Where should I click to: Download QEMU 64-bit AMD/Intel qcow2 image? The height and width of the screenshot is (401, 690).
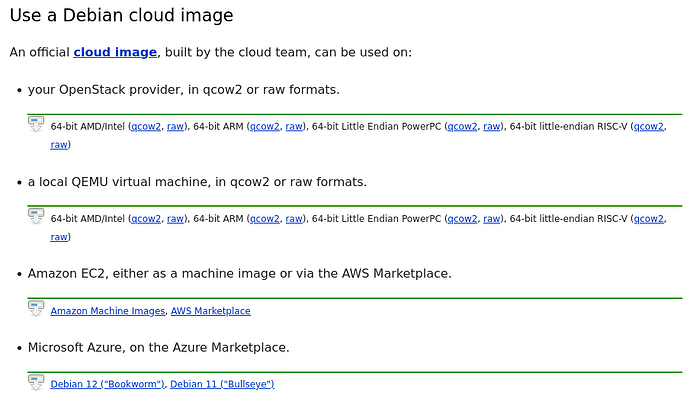(146, 219)
